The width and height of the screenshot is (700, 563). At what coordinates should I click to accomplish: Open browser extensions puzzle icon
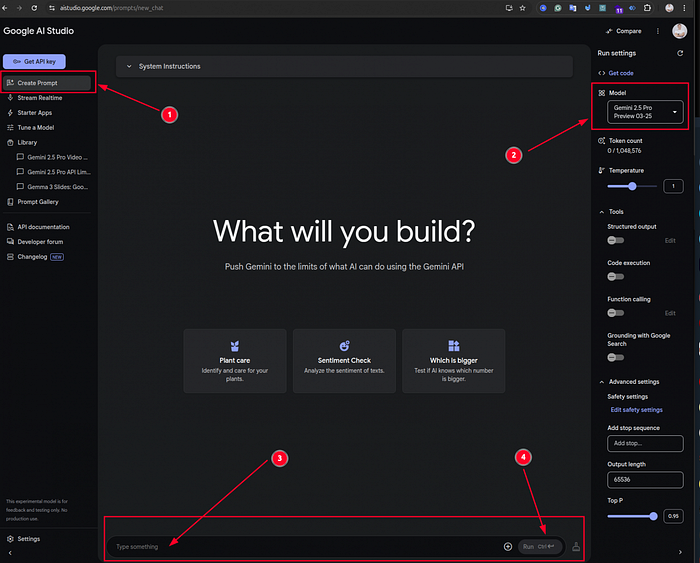point(647,8)
